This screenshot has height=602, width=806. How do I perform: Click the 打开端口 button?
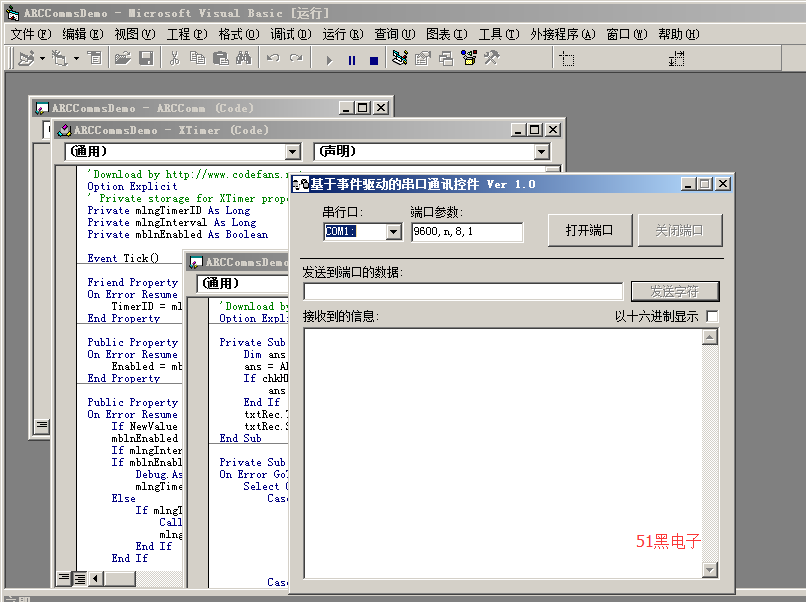(590, 230)
